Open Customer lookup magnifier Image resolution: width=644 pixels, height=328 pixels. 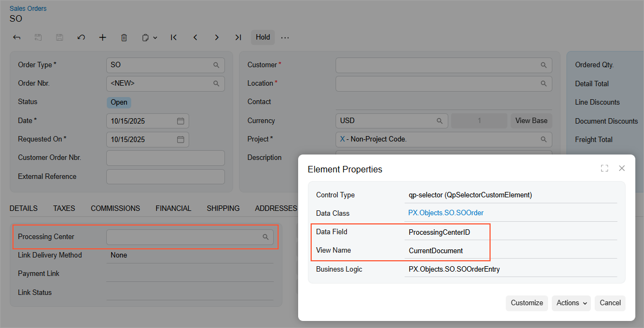[x=543, y=65]
